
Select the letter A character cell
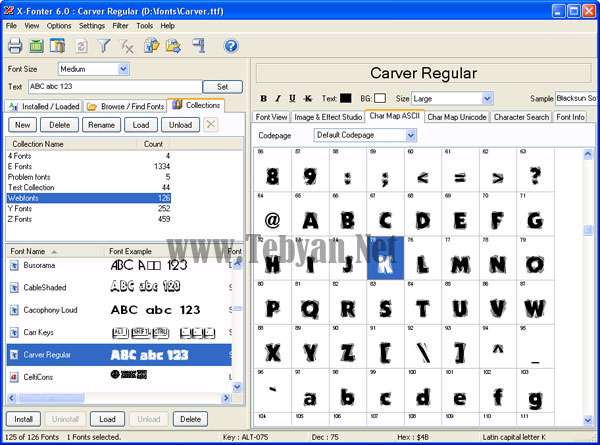pyautogui.click(x=310, y=214)
